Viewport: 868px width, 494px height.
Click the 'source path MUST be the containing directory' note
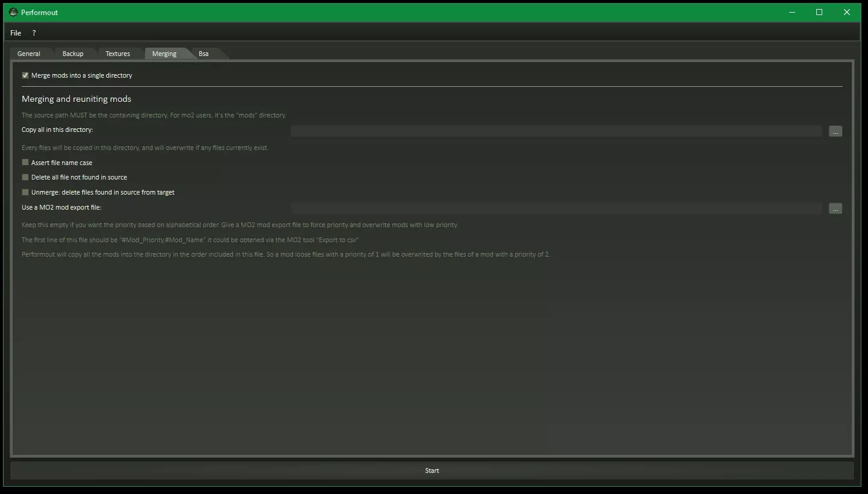(153, 115)
